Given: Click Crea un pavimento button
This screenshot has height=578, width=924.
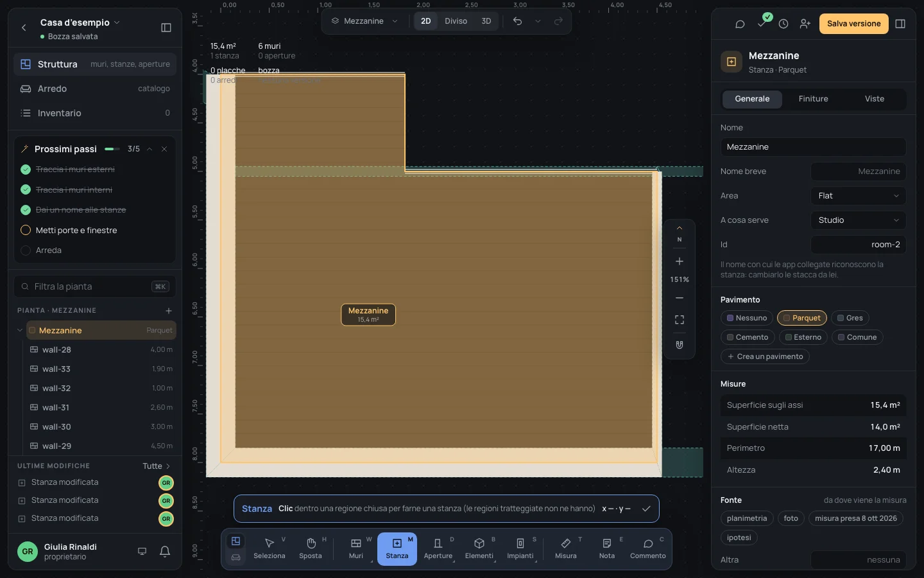Looking at the screenshot, I should [x=765, y=356].
